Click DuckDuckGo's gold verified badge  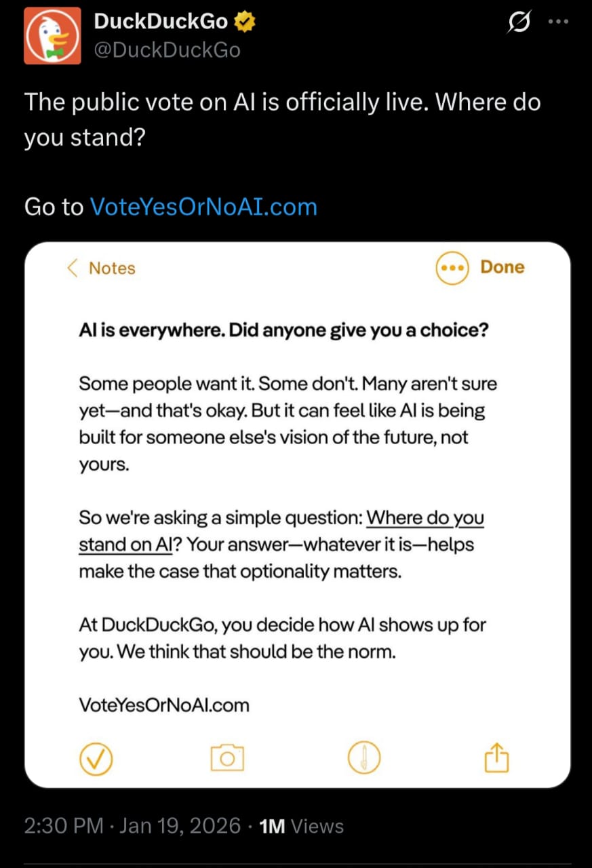point(243,21)
